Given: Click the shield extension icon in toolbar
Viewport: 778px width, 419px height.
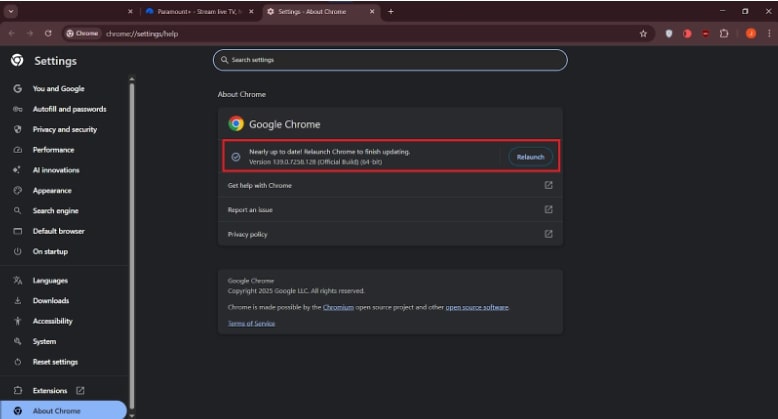Looking at the screenshot, I should (x=668, y=33).
